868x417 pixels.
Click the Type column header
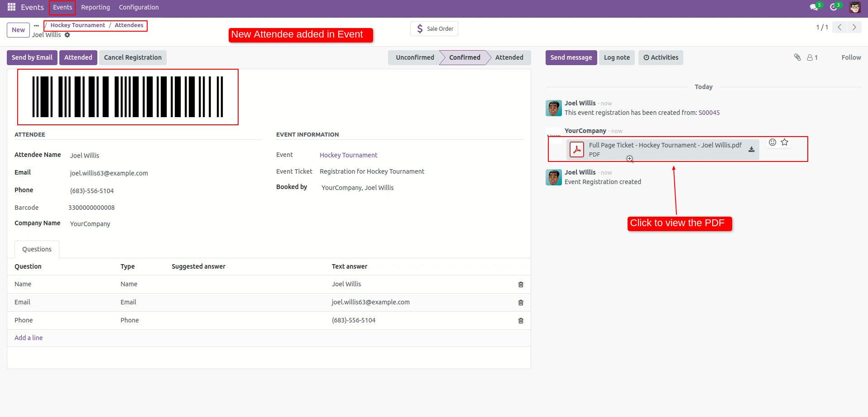click(128, 266)
